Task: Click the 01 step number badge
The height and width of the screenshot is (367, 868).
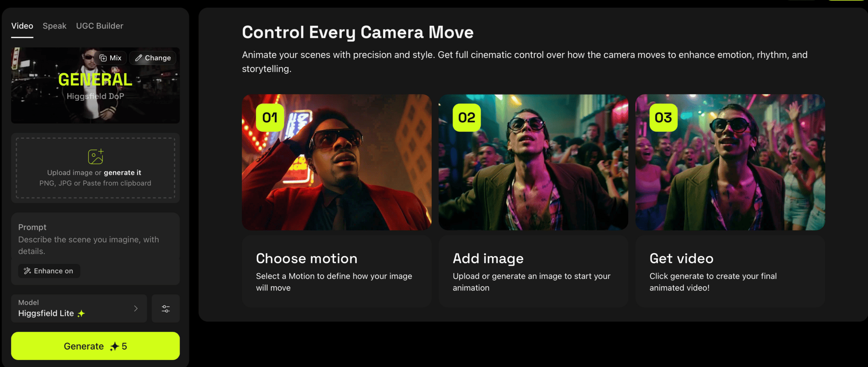Action: click(270, 118)
